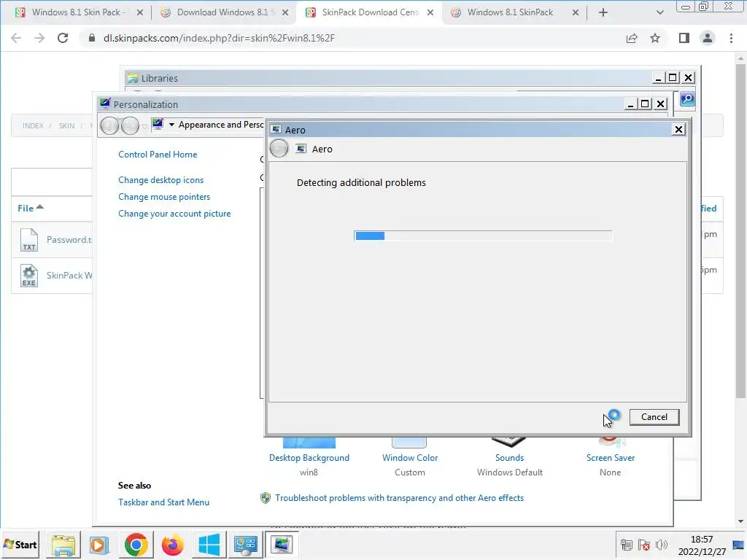The height and width of the screenshot is (560, 747).
Task: Click Personalization window back arrow
Action: point(109,125)
